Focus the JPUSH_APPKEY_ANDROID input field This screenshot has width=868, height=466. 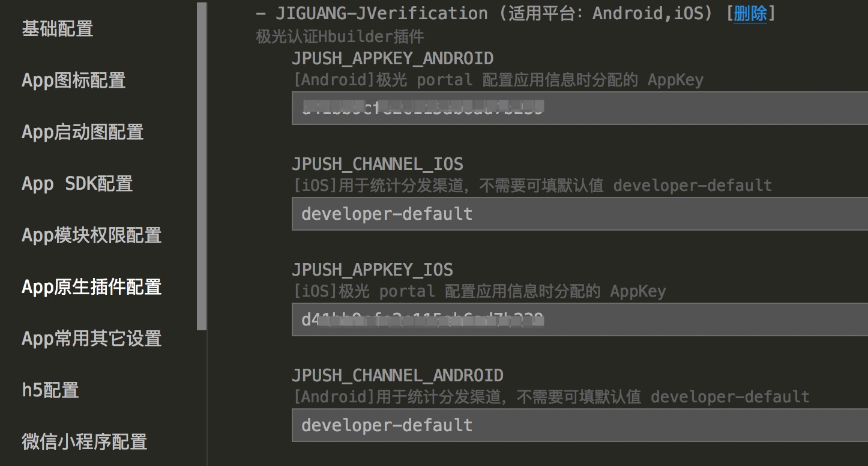click(x=580, y=108)
